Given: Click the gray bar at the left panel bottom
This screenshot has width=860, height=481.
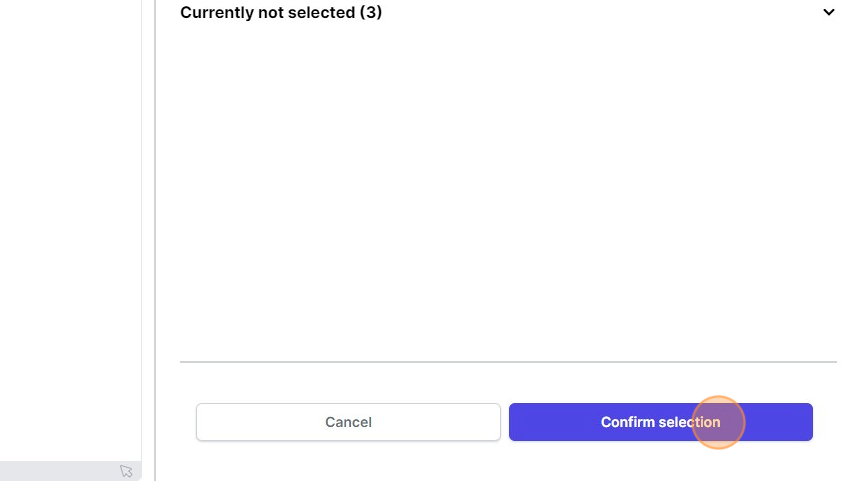Looking at the screenshot, I should (x=60, y=471).
